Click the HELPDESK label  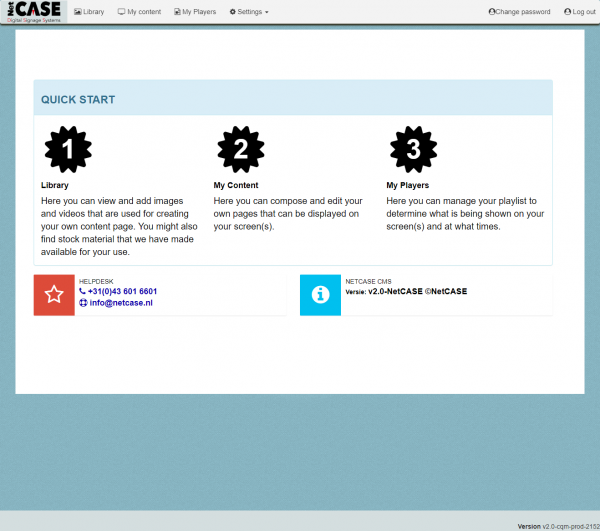[x=96, y=282]
